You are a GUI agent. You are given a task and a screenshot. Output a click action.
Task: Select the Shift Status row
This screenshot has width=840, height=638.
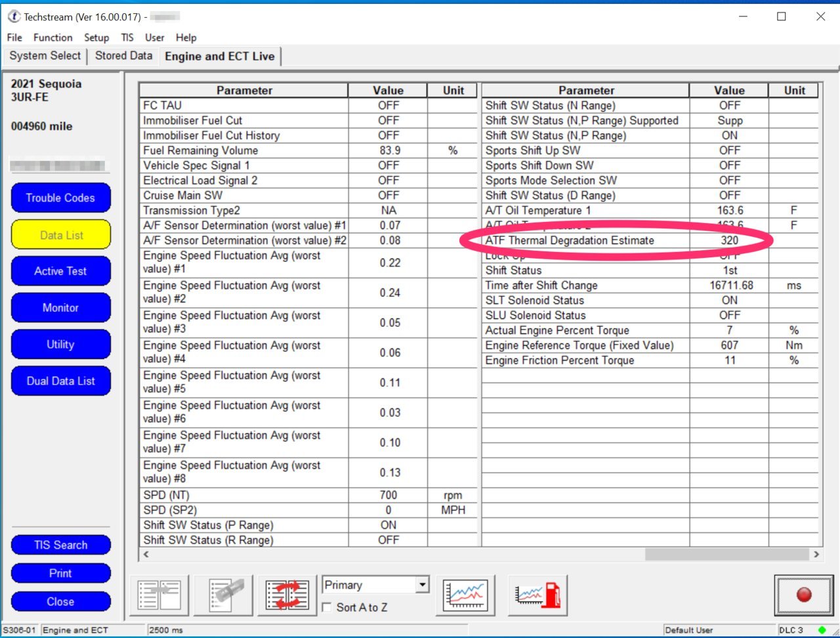pos(650,270)
